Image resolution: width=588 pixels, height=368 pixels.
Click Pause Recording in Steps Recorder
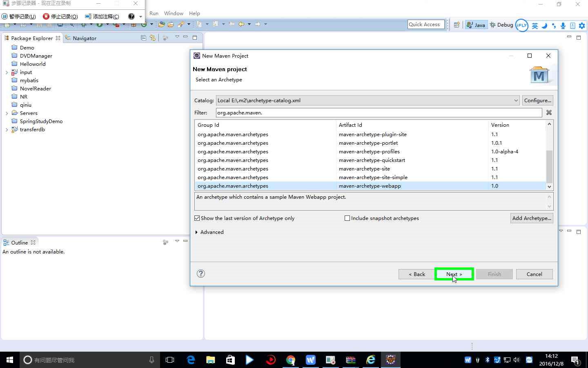click(19, 16)
